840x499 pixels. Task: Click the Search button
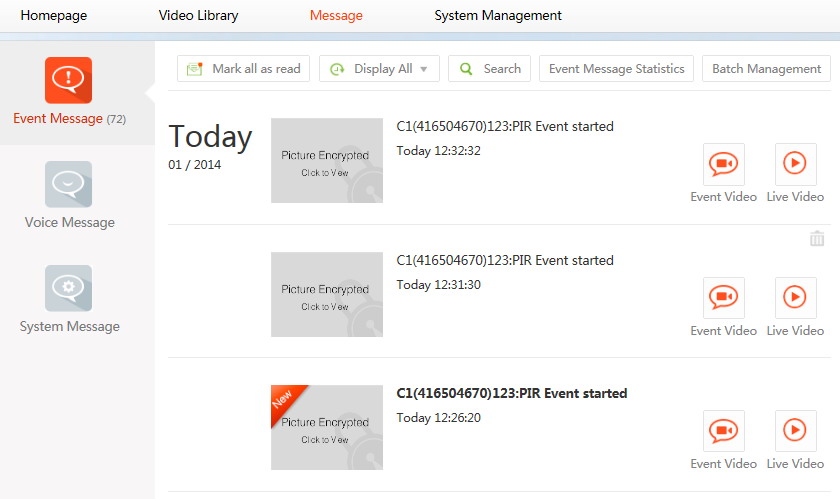(x=489, y=69)
